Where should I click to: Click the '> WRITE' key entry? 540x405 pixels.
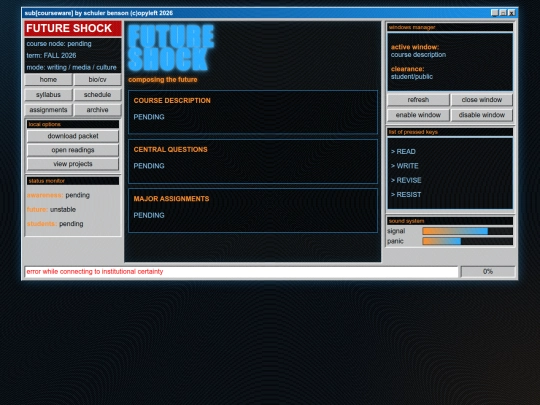click(x=405, y=166)
